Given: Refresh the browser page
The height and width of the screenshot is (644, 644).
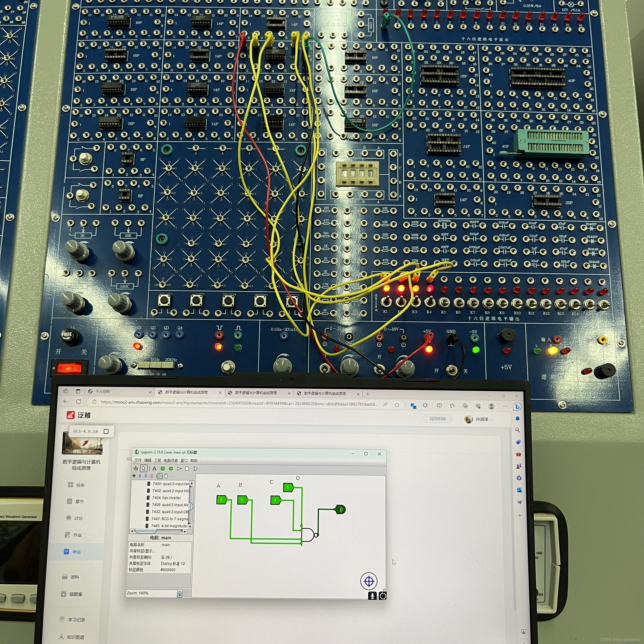Looking at the screenshot, I should [x=79, y=401].
